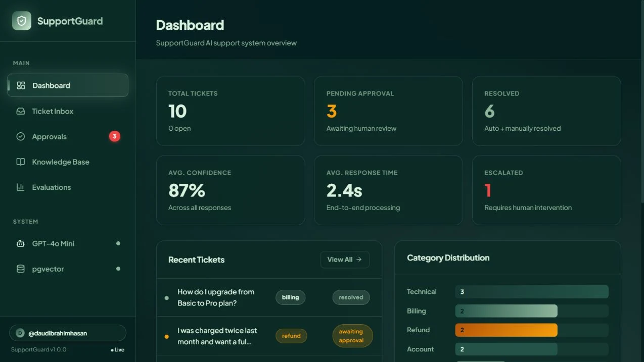644x362 pixels.
Task: Click the Evaluations bar chart icon
Action: pos(21,187)
